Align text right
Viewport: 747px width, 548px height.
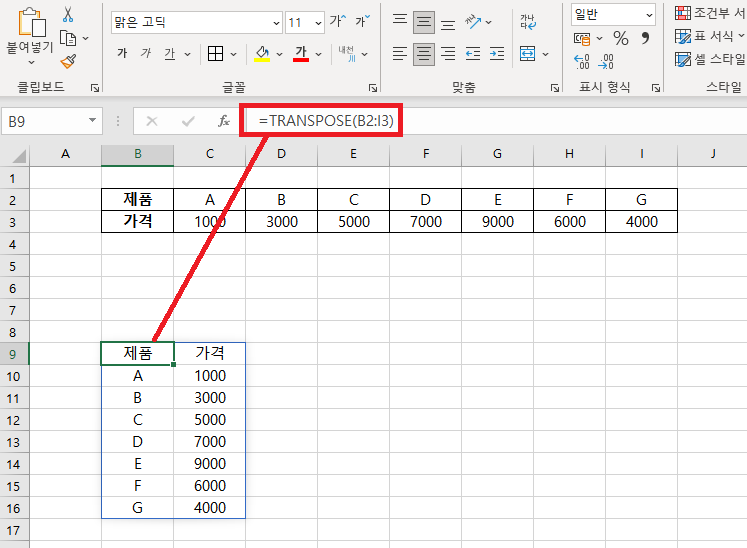[x=448, y=54]
